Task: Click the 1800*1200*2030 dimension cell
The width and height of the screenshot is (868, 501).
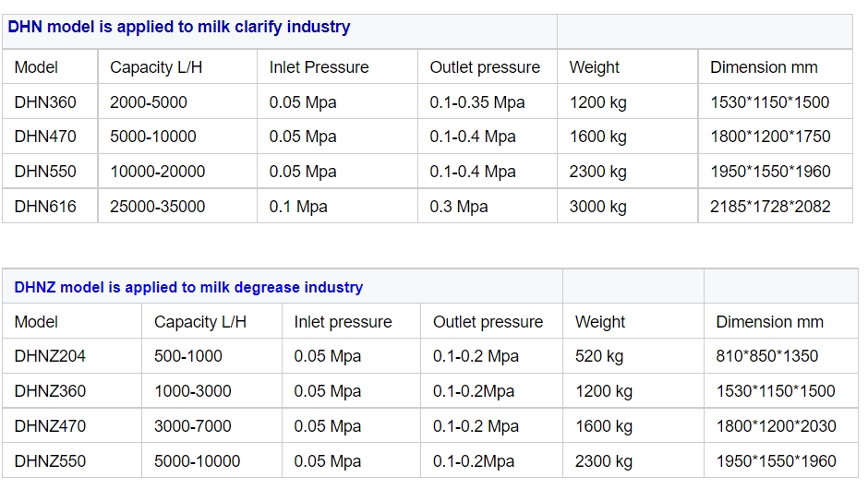Action: pos(776,426)
